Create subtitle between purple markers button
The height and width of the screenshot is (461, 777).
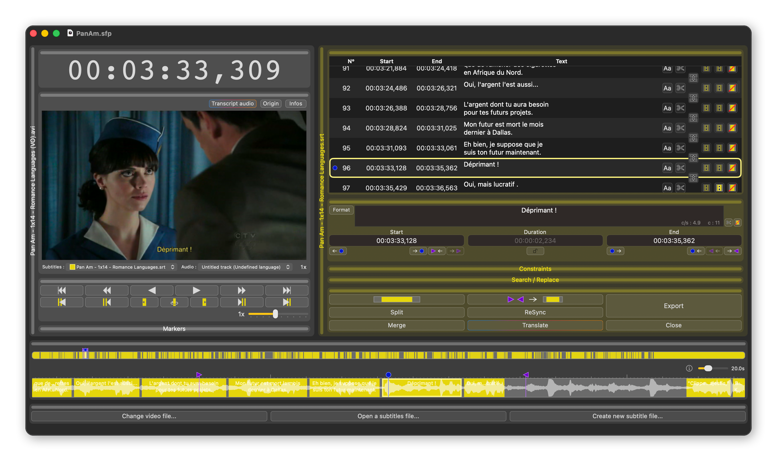coord(535,299)
